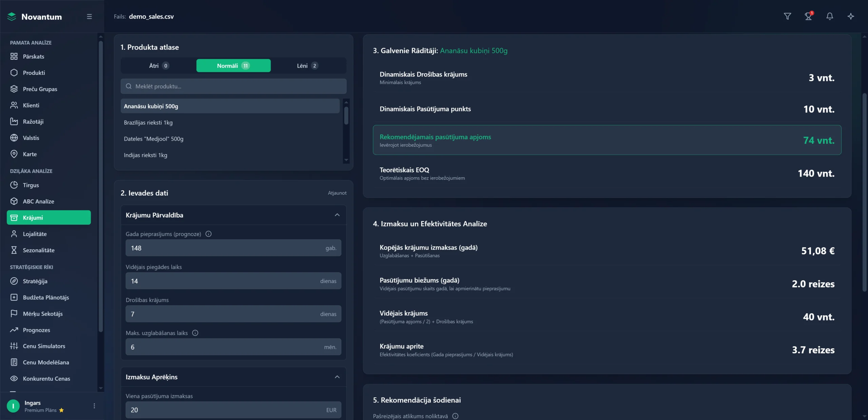Open ABC Analīze in the sidebar
Viewport: 868px width, 420px height.
tap(38, 201)
